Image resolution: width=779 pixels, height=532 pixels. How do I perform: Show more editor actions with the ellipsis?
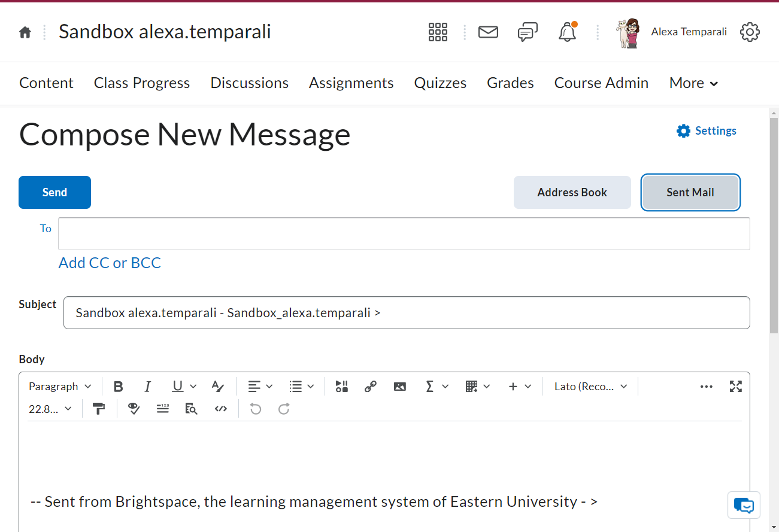click(x=707, y=387)
